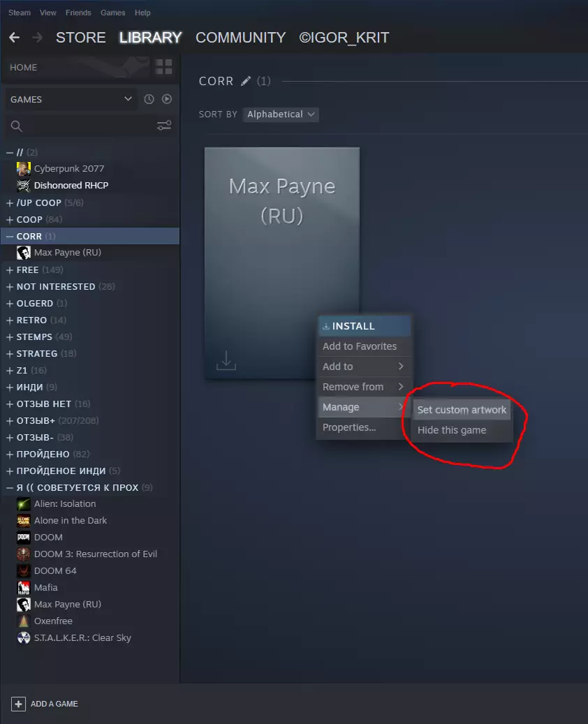The height and width of the screenshot is (724, 588).
Task: Expand the RETRO collection
Action: (10, 320)
